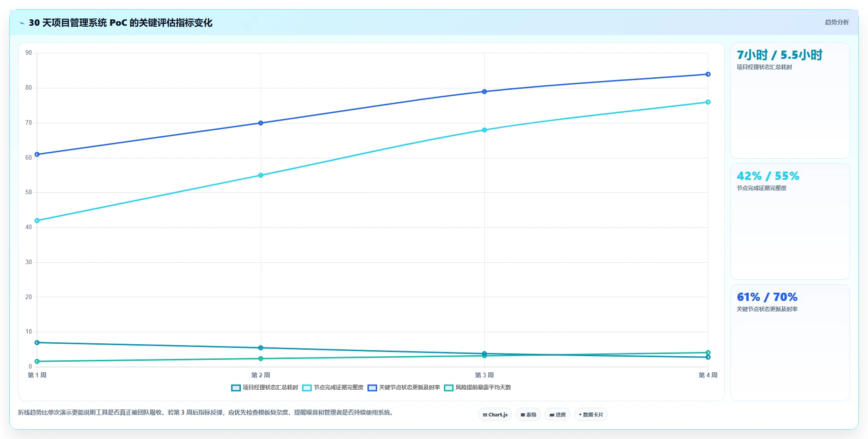The image size is (868, 439).
Task: Toggle the 关键节点状态更新及时率 legend series
Action: tap(403, 387)
